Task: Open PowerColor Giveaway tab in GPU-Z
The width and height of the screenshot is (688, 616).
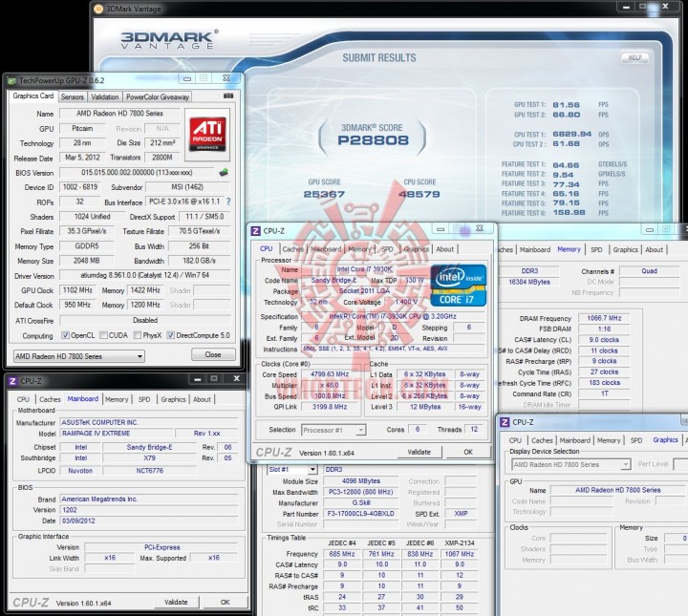Action: pyautogui.click(x=157, y=96)
